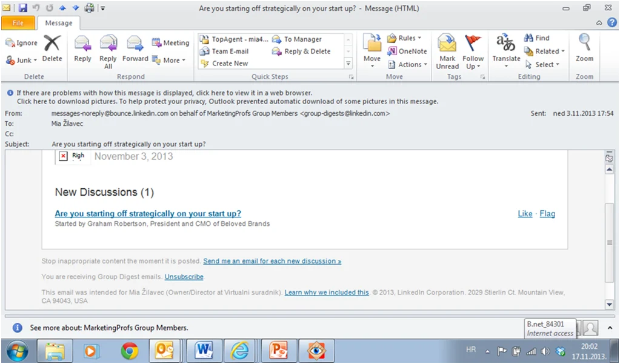Click the Like link
This screenshot has height=364, width=620.
(525, 213)
